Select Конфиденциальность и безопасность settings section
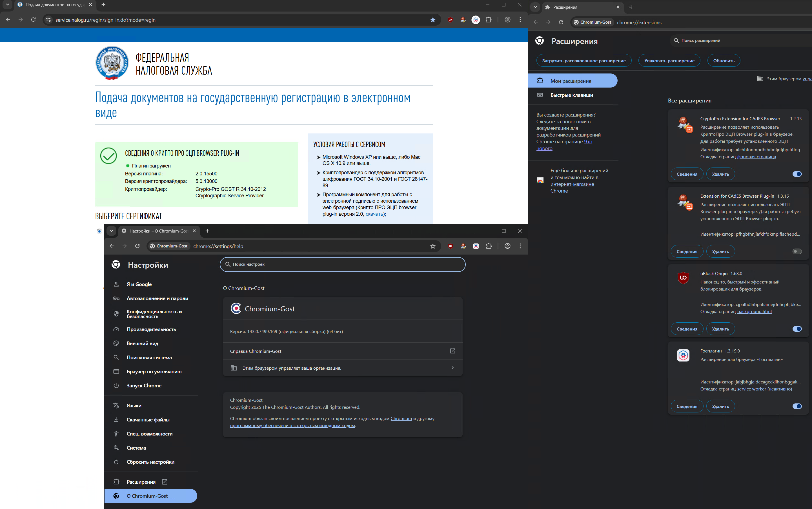Viewport: 812px width, 509px height. pos(154,314)
